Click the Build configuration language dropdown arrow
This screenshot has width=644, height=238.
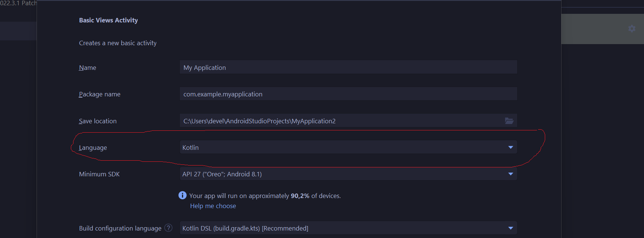coord(511,228)
